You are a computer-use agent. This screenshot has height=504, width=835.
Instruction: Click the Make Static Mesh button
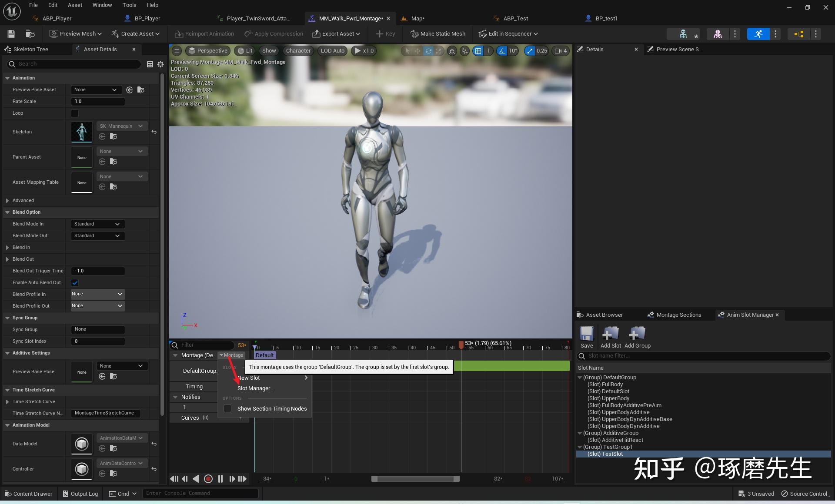click(438, 34)
